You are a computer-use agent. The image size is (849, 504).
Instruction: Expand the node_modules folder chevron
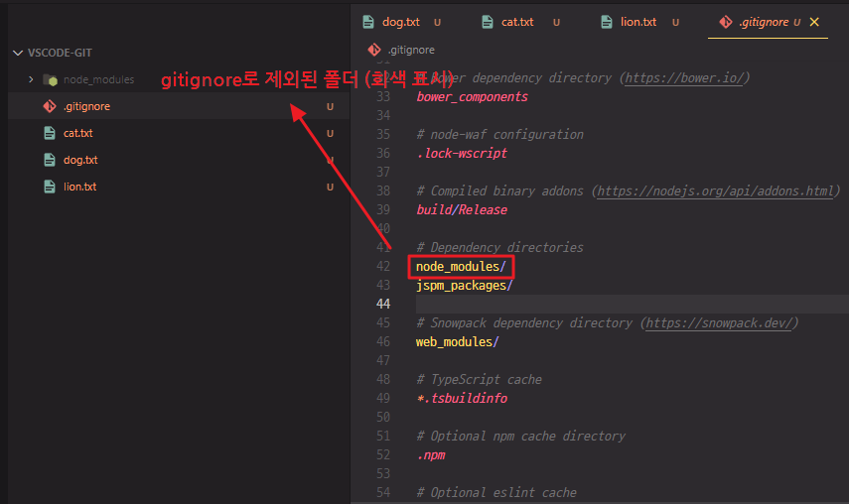pos(31,79)
